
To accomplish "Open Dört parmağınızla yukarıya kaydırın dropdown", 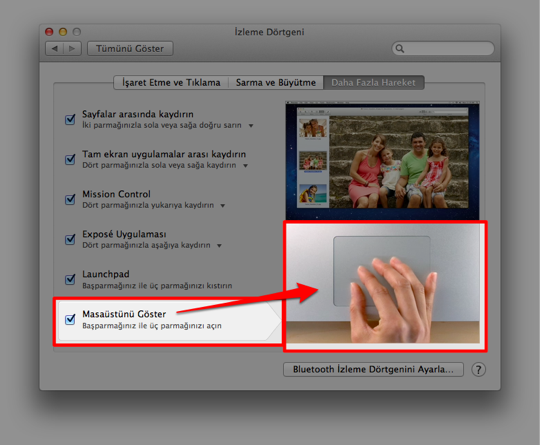I will [x=223, y=206].
